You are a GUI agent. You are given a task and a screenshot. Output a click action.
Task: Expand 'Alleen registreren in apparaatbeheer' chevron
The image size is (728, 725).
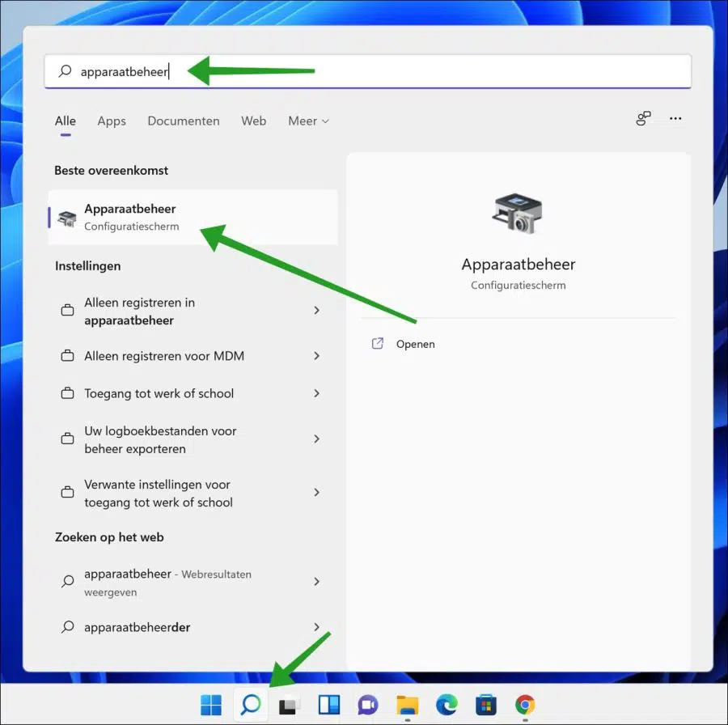tap(316, 310)
